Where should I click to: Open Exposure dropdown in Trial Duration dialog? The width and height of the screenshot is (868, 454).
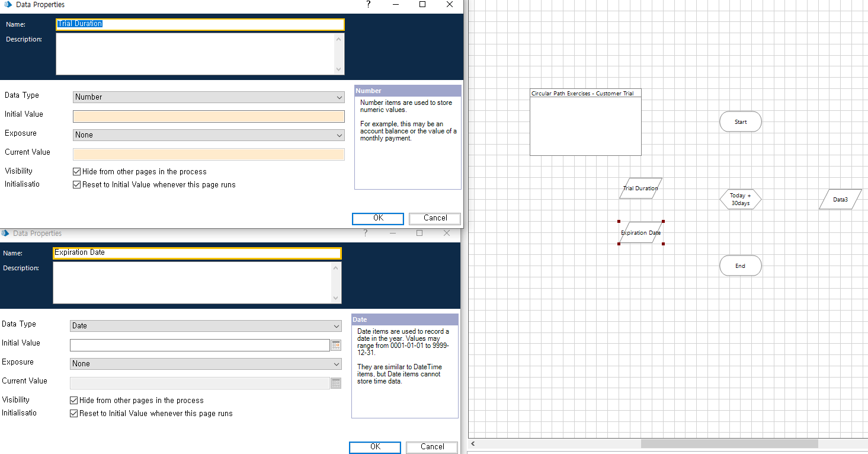click(x=209, y=135)
